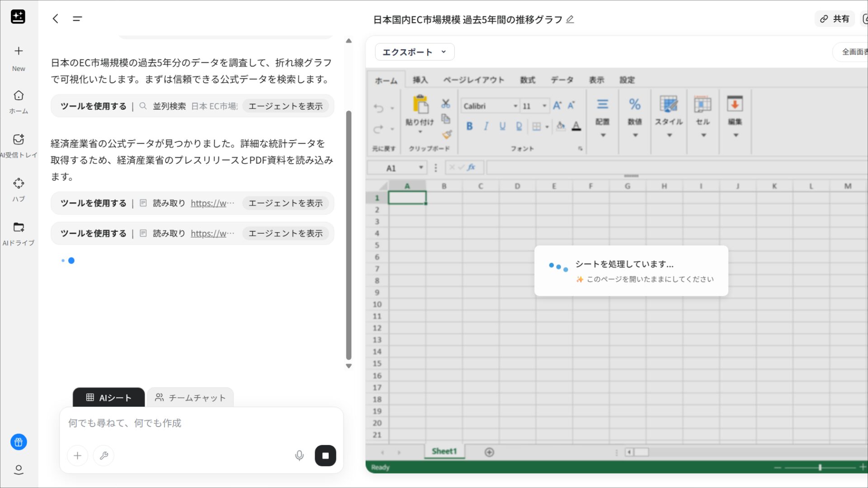Click the 共有 share button
868x488 pixels.
pyautogui.click(x=834, y=19)
